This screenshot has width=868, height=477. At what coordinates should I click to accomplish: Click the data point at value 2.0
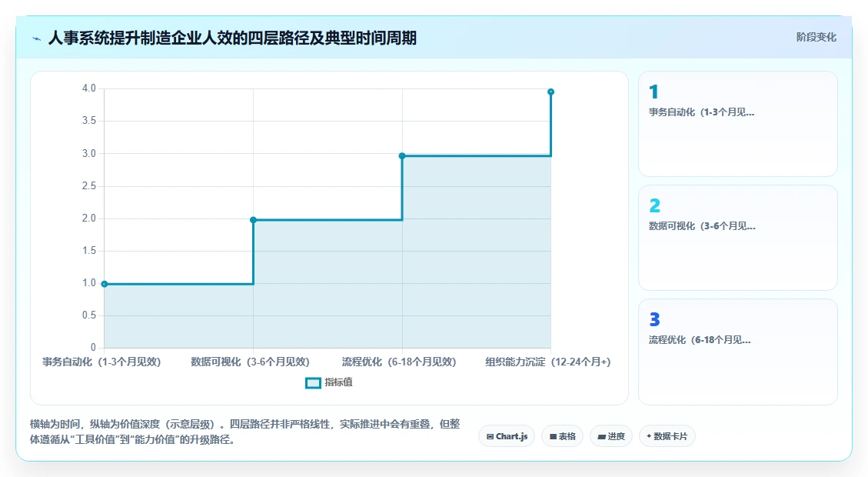[254, 220]
